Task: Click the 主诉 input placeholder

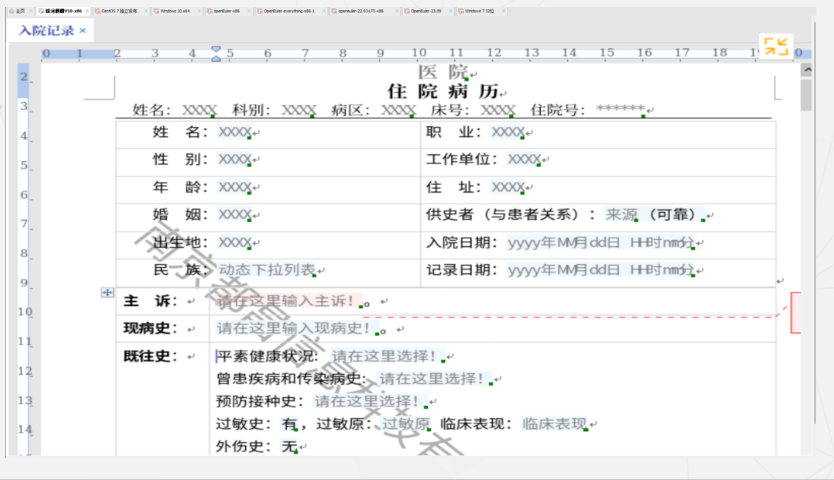Action: click(286, 301)
